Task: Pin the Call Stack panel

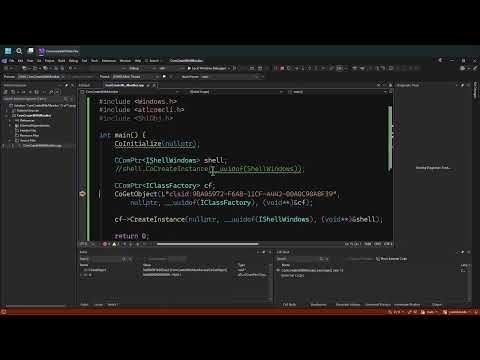Action: [462, 252]
